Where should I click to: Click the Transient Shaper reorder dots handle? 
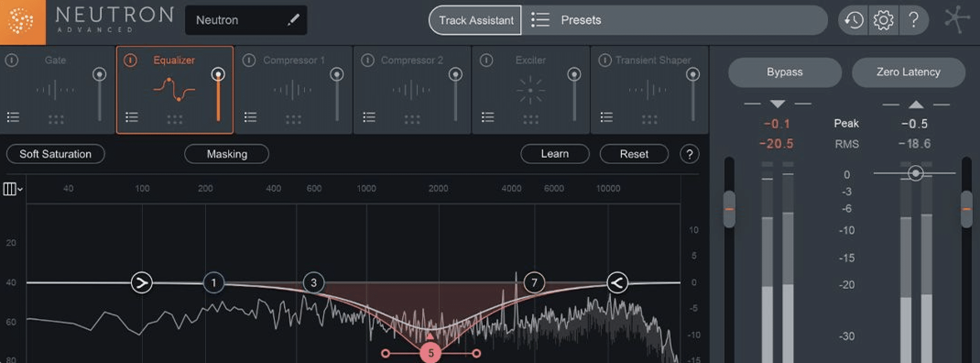649,120
